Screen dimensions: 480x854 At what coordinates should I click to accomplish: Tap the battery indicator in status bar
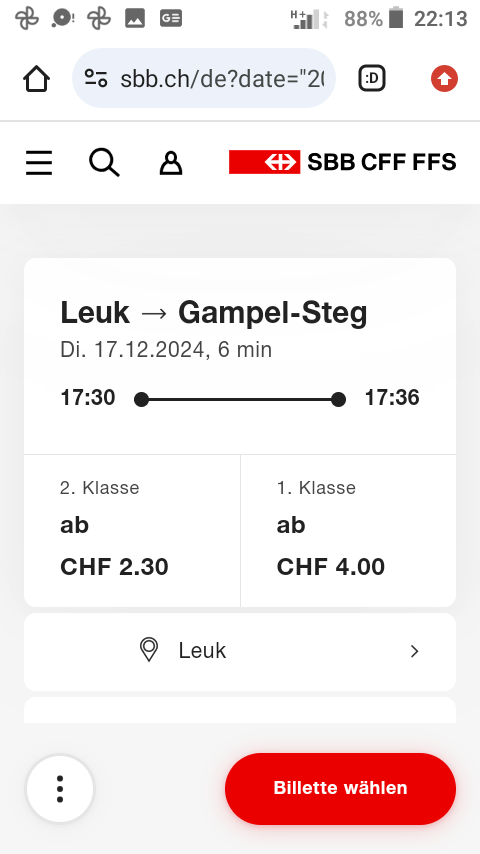(x=396, y=18)
